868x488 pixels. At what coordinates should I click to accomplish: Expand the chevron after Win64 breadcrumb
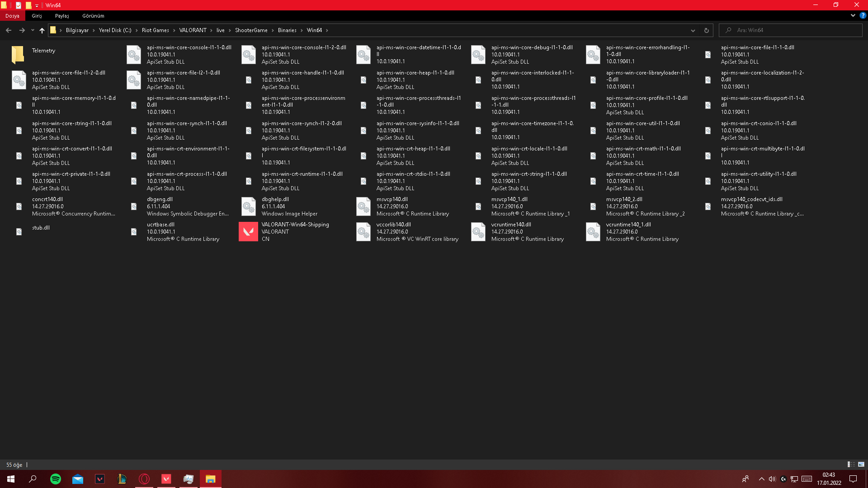pyautogui.click(x=327, y=30)
